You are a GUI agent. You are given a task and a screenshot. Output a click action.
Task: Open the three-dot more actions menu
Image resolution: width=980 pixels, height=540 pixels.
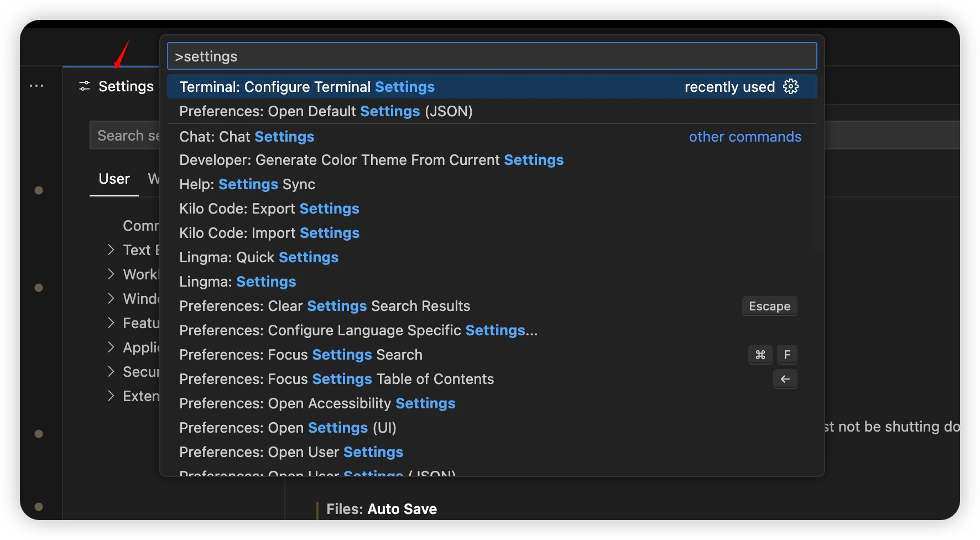37,86
